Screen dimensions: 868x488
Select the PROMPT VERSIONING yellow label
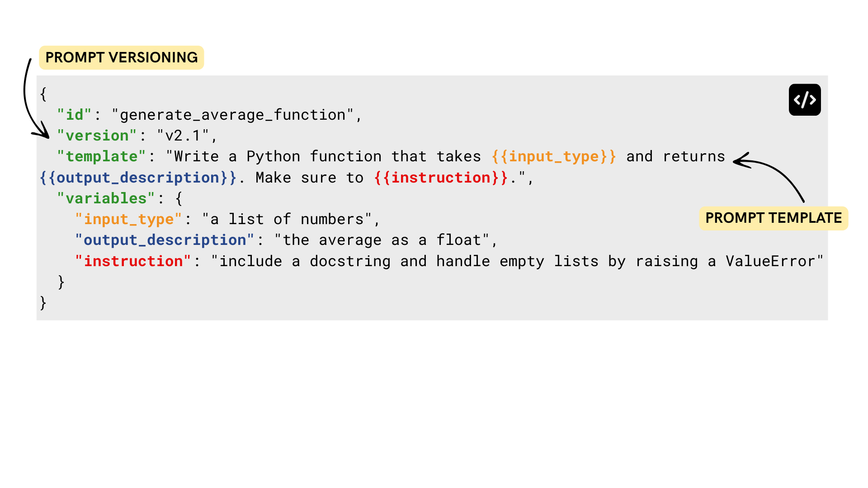pos(121,57)
